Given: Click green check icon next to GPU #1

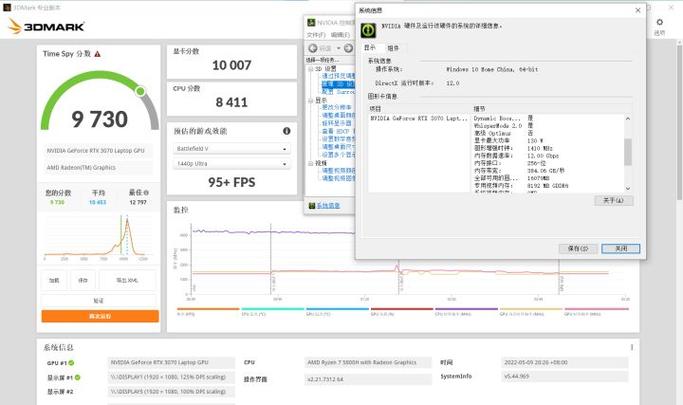Looking at the screenshot, I should [71, 363].
